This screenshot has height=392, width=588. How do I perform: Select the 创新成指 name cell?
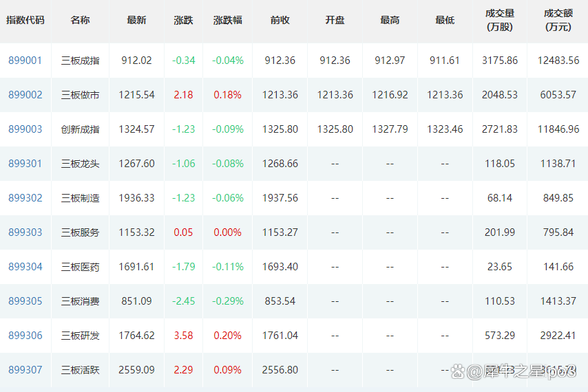81,129
